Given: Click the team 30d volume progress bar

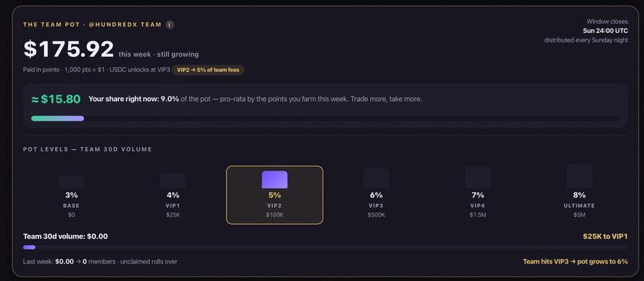Looking at the screenshot, I should pyautogui.click(x=325, y=247).
